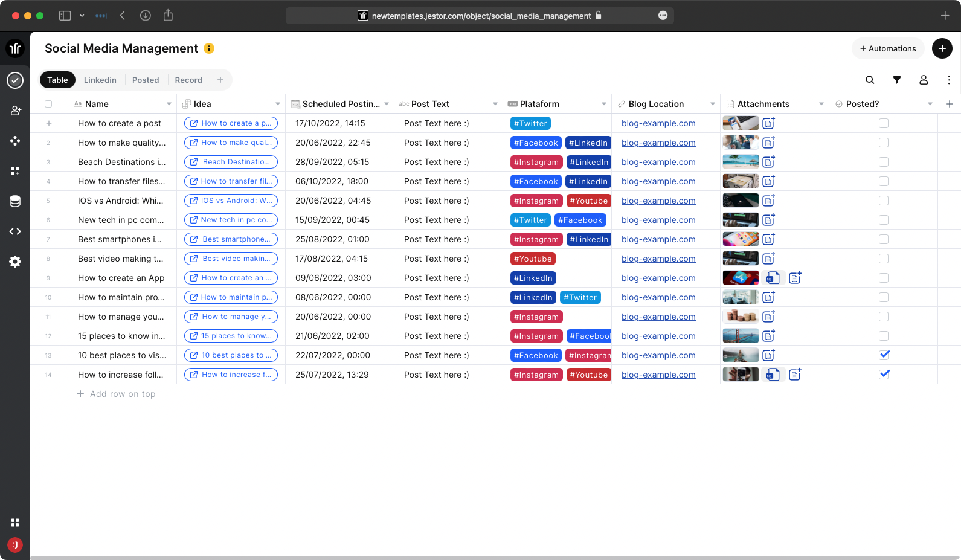The image size is (961, 560).
Task: Expand the browser sidebar chevron dropdown
Action: click(82, 16)
